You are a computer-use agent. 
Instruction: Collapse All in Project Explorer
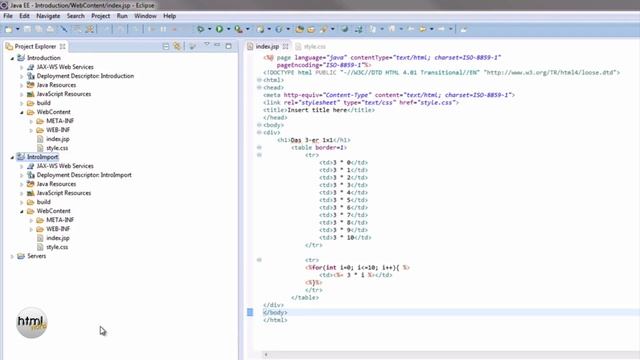166,46
